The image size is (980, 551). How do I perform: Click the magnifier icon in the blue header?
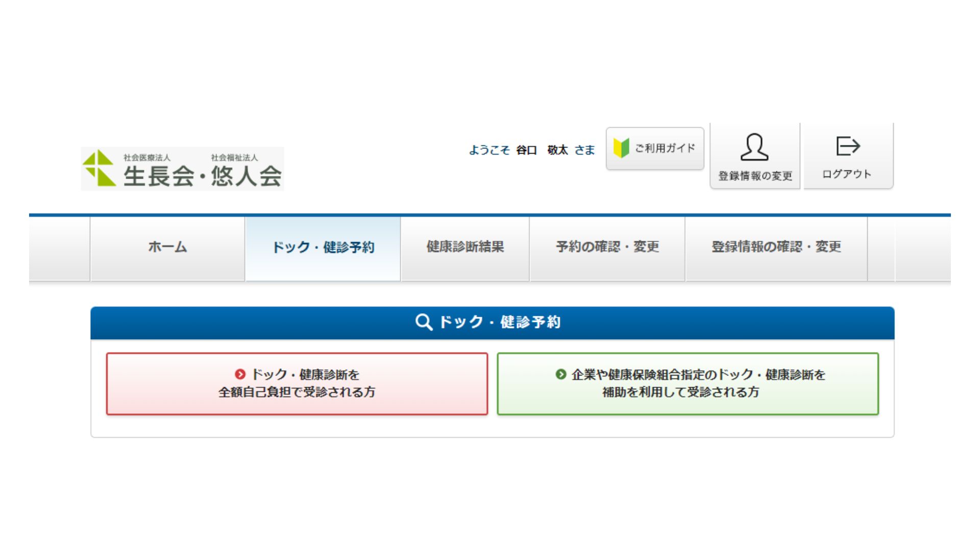[424, 322]
